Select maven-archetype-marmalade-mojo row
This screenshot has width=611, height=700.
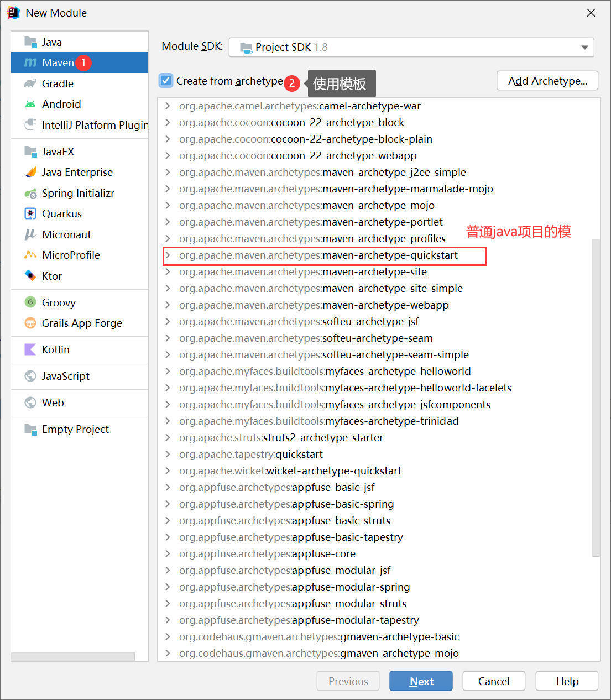pos(379,189)
